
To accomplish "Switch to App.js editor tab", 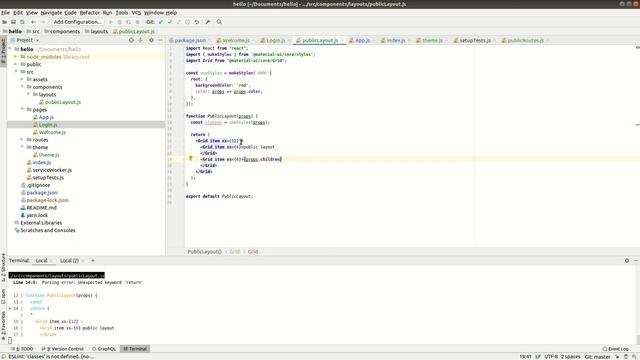I will pos(362,40).
